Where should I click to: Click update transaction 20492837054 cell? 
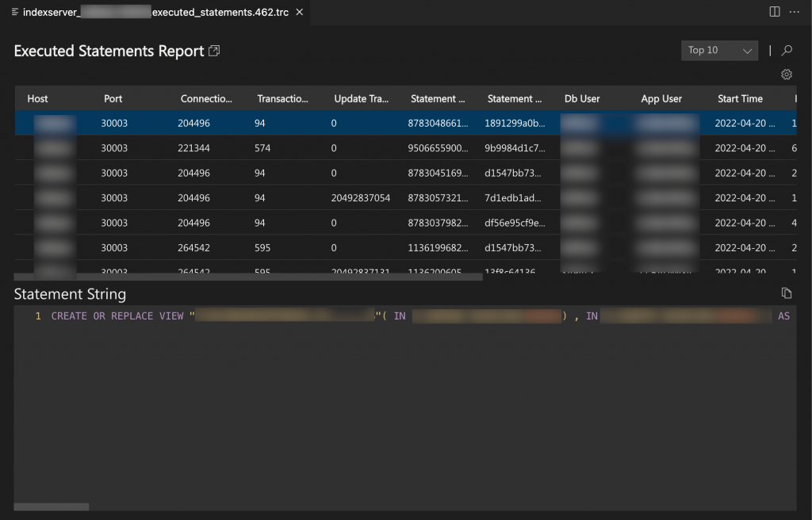[x=361, y=197]
